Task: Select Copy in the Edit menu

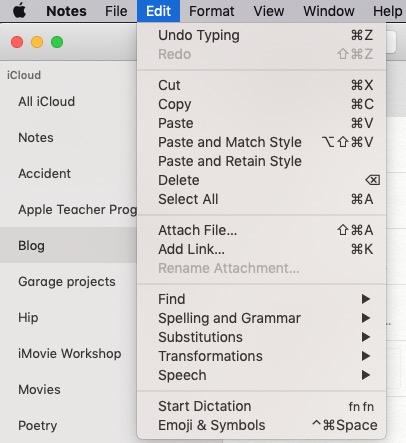Action: [262, 104]
